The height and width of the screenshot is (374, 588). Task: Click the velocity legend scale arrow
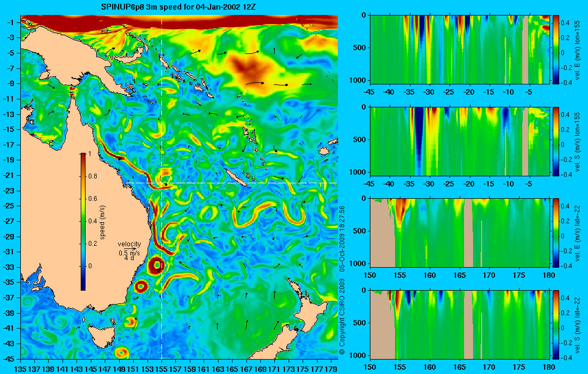pyautogui.click(x=130, y=248)
